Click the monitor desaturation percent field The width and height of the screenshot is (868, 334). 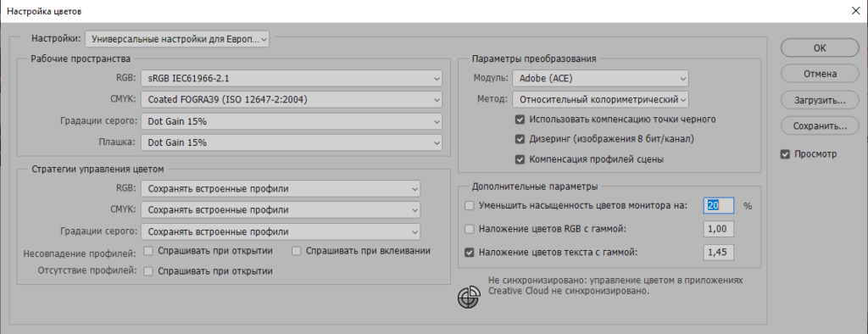[x=719, y=205]
